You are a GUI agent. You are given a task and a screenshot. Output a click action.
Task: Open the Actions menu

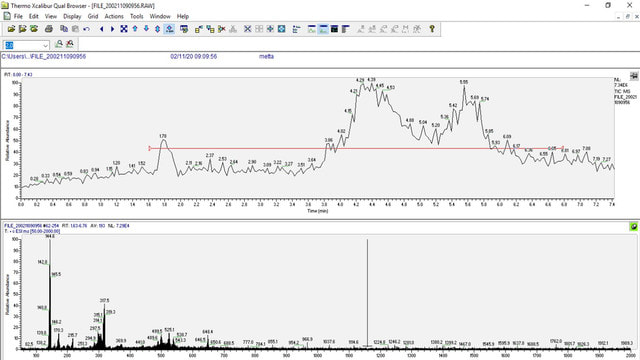[x=114, y=16]
